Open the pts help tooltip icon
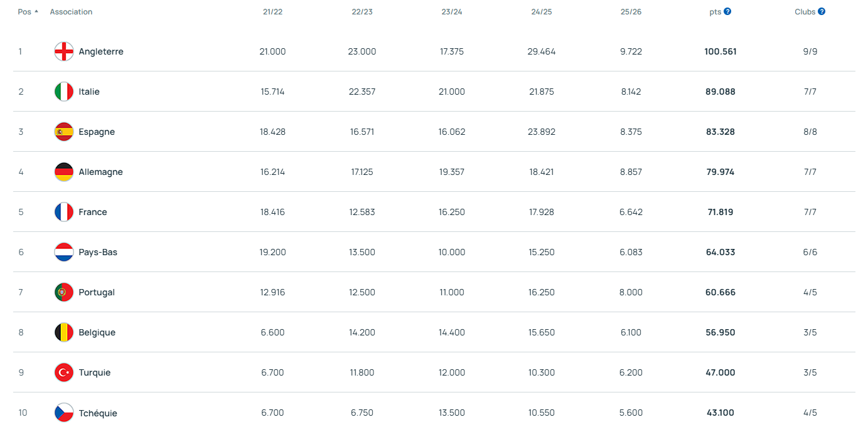 pyautogui.click(x=727, y=12)
